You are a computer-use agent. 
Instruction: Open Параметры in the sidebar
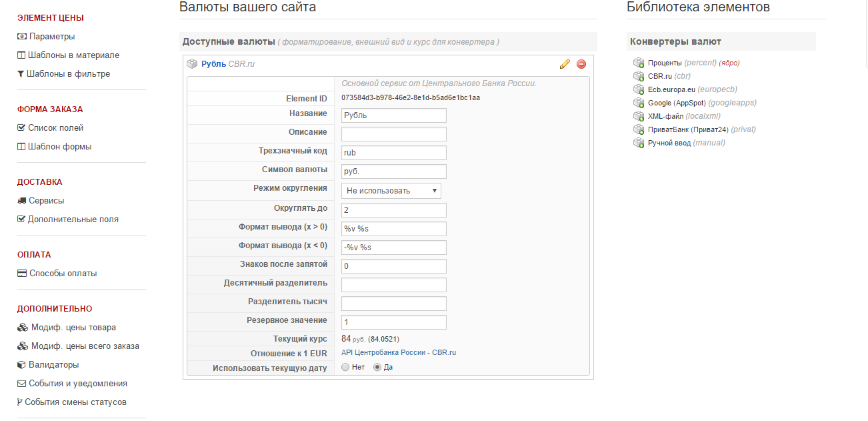(x=51, y=37)
